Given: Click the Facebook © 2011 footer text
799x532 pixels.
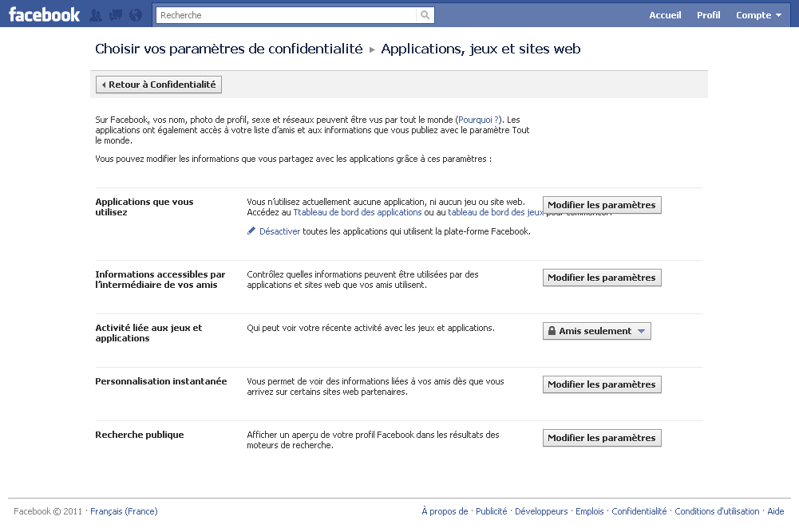Looking at the screenshot, I should point(48,511).
